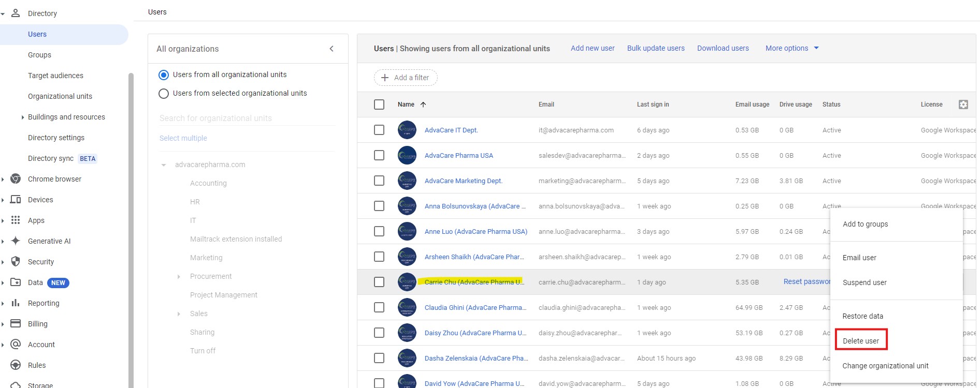Image resolution: width=980 pixels, height=388 pixels.
Task: Open the Security shield icon
Action: tap(16, 262)
